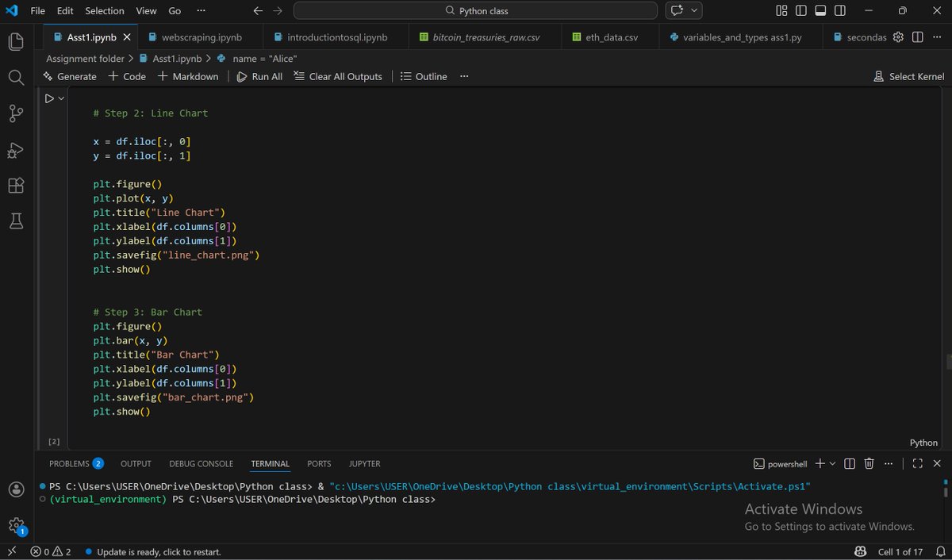Click Cell 1 of 17 status entry
The image size is (952, 560).
[900, 551]
